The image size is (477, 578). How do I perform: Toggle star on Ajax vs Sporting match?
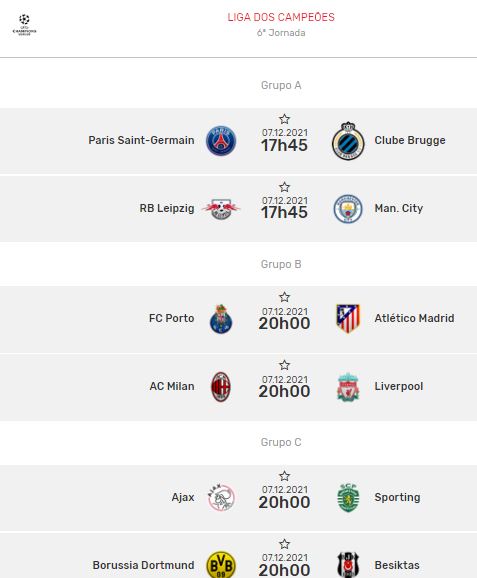(284, 476)
